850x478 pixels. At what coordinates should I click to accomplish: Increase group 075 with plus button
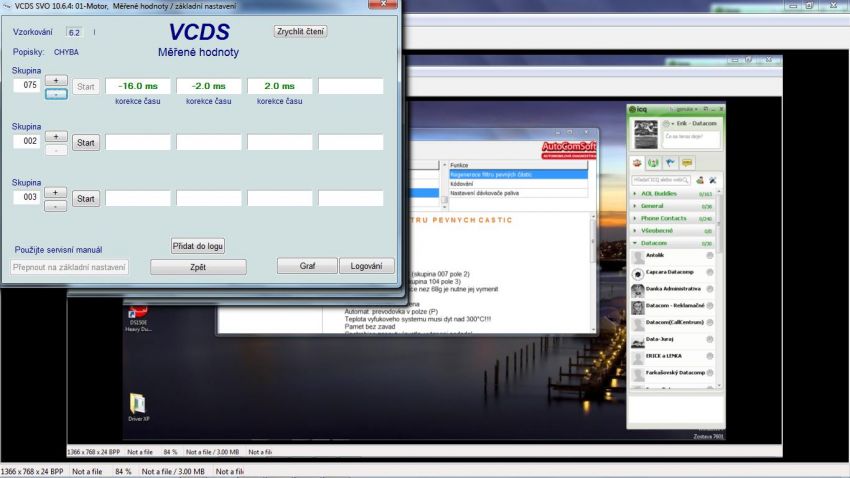56,79
